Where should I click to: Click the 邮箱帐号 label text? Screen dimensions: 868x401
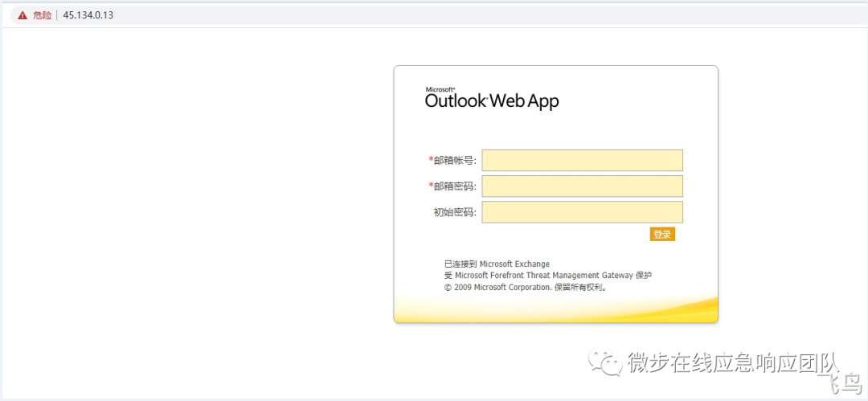[x=452, y=160]
